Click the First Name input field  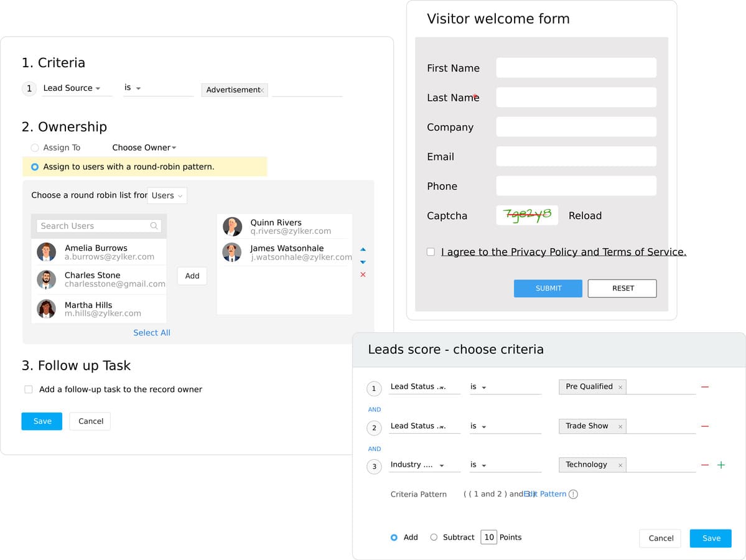coord(576,68)
